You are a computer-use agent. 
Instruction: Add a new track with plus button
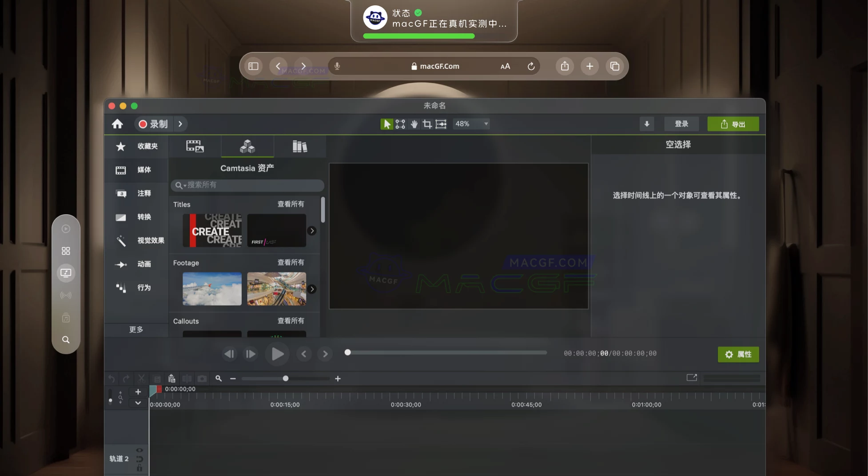(x=138, y=392)
